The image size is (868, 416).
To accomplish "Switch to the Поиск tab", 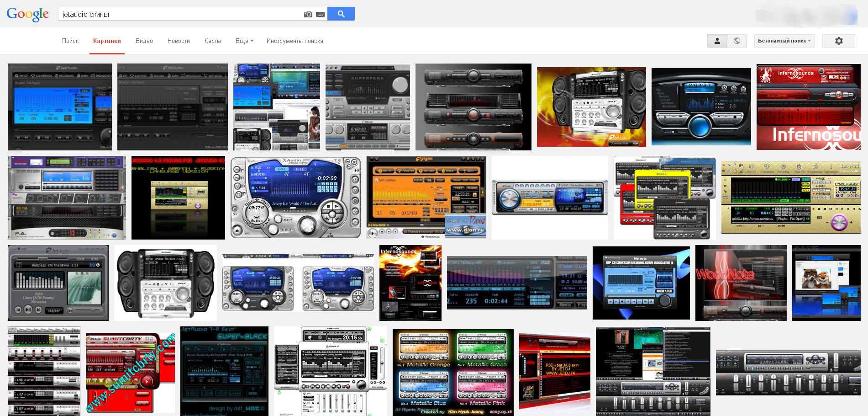I will coord(70,41).
